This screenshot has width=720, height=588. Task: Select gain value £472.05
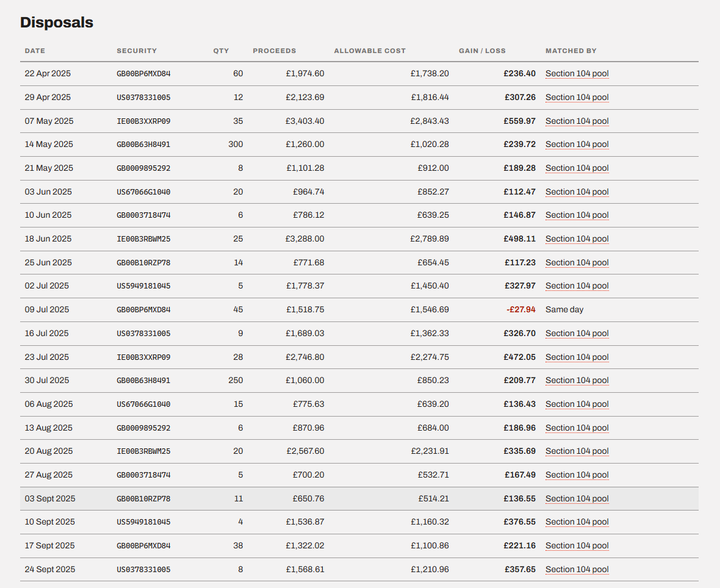tap(520, 357)
